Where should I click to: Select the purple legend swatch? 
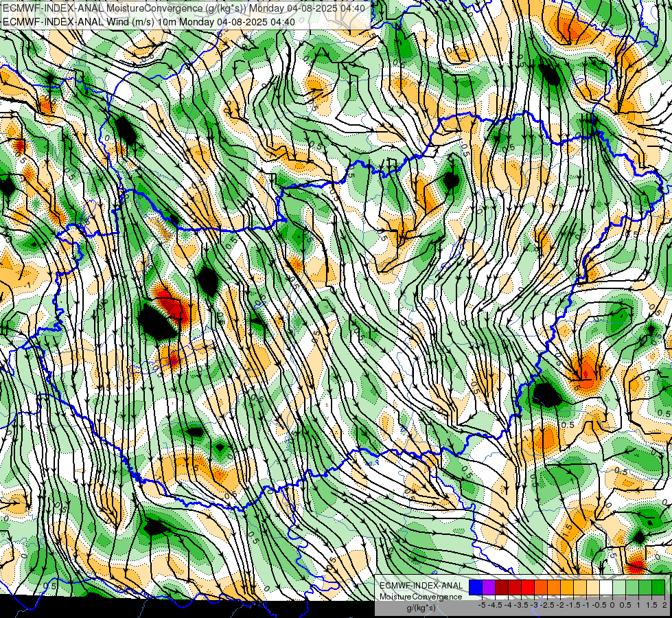click(489, 587)
